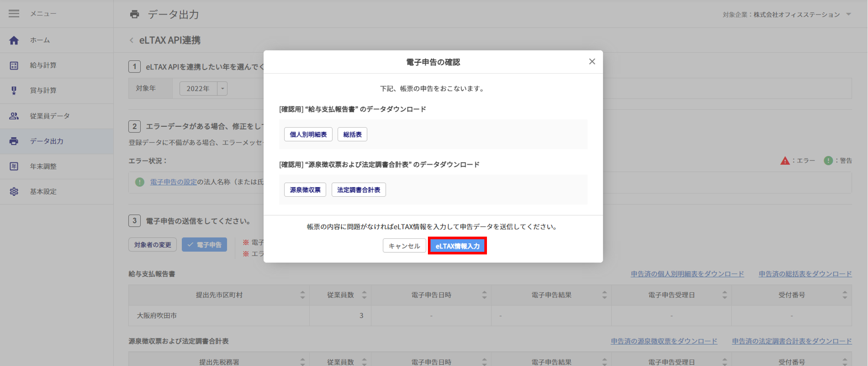Screen dimensions: 868x366
Task: Go back using the arrow beside eLTAX API連携
Action: (x=132, y=40)
